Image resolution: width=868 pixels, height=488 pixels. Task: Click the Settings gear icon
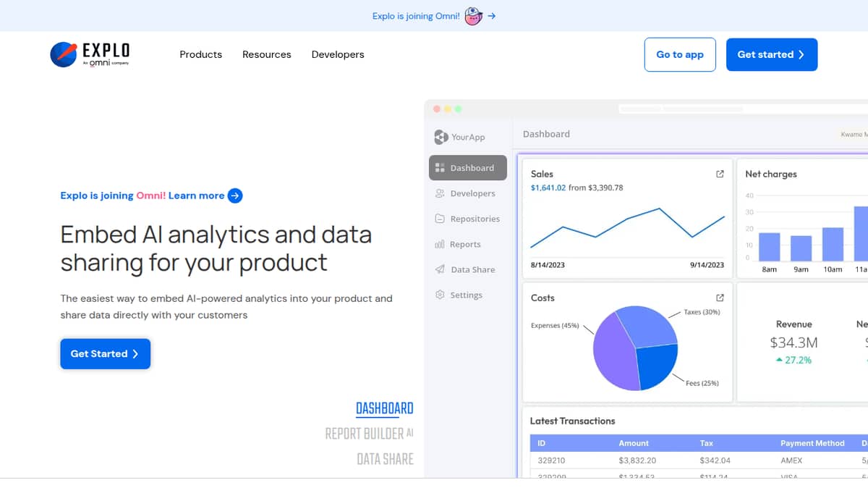(x=440, y=295)
